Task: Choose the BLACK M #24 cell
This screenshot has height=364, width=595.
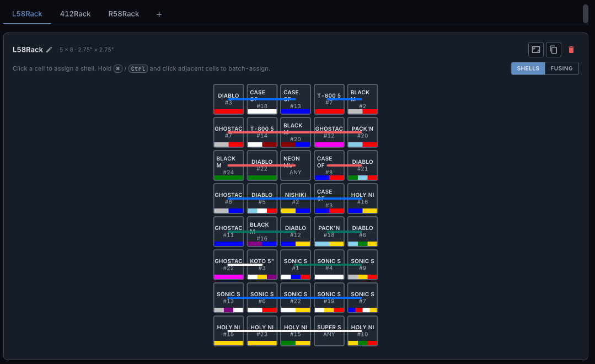Action: (228, 165)
